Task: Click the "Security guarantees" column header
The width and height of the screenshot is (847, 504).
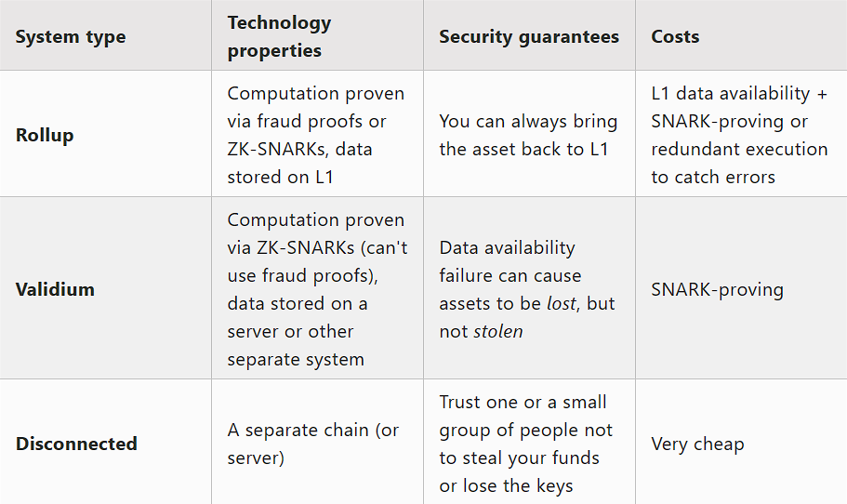Action: click(x=528, y=37)
